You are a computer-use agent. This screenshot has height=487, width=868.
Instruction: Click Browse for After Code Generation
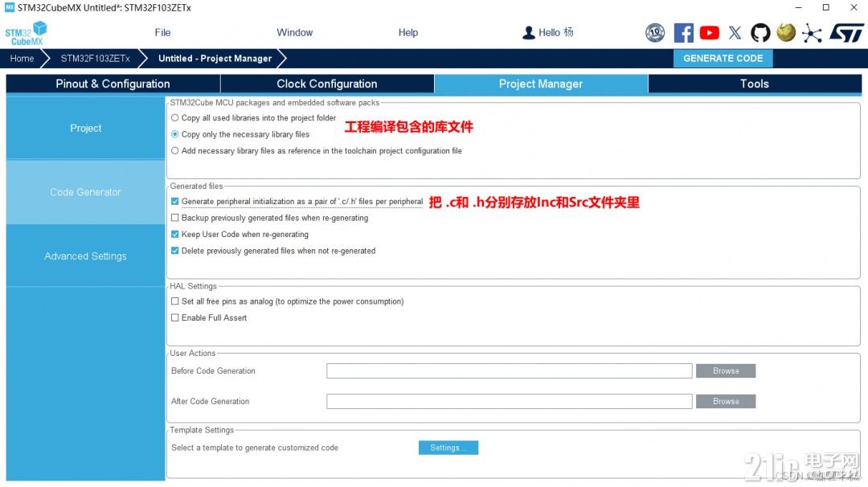coord(726,401)
